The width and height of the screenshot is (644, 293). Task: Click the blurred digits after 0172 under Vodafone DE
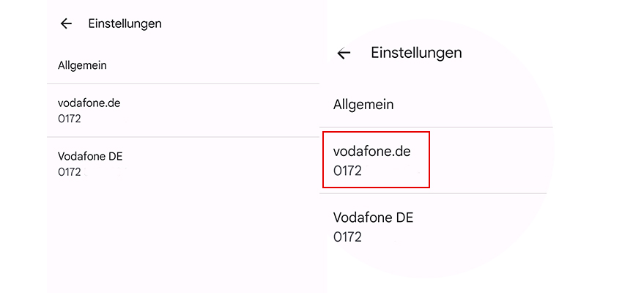(103, 172)
